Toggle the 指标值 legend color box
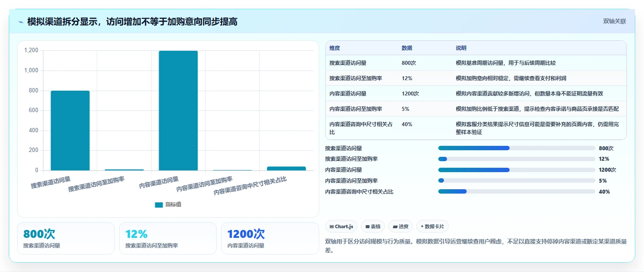The width and height of the screenshot is (644, 272). pyautogui.click(x=159, y=205)
